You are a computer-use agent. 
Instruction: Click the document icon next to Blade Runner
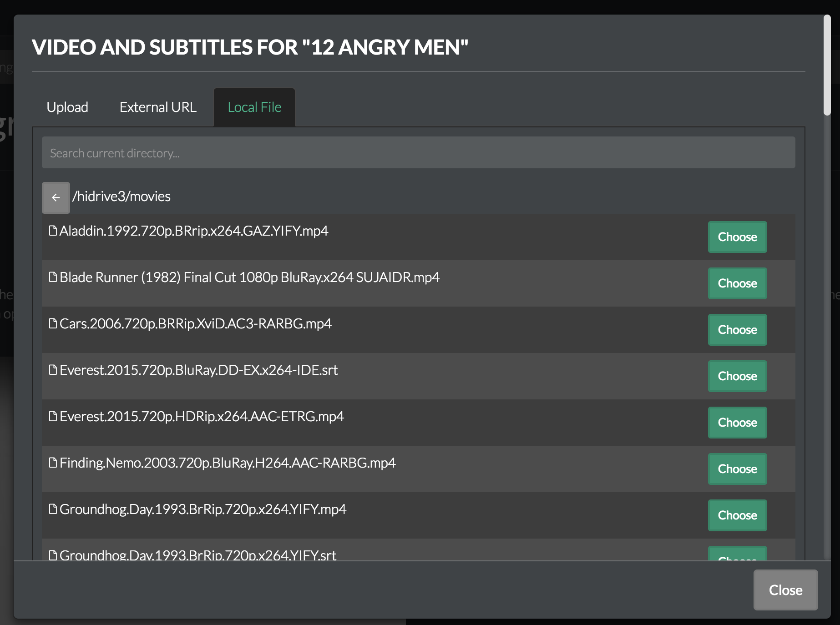click(x=53, y=277)
